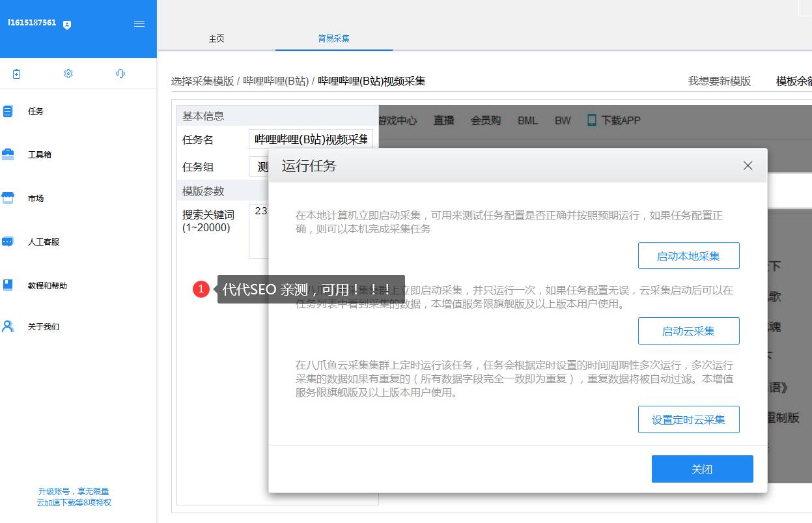Click 下载APP in the Bilibili preview

(621, 120)
